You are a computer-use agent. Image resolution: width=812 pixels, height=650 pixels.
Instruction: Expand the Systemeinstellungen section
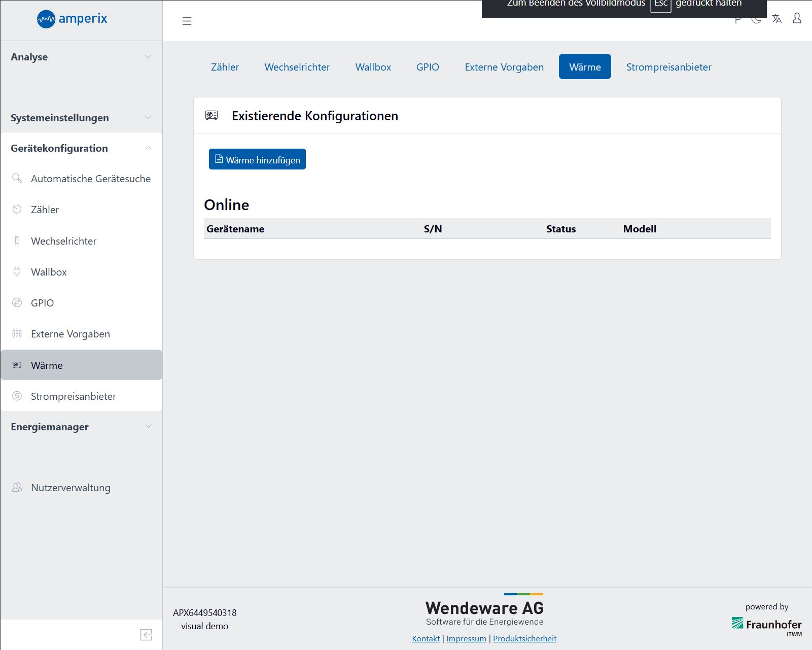point(81,118)
